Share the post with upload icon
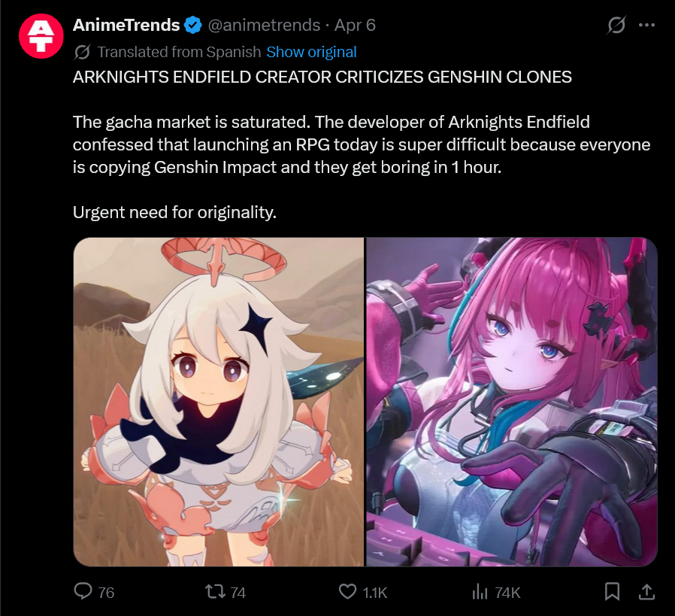This screenshot has height=616, width=675. point(646,591)
